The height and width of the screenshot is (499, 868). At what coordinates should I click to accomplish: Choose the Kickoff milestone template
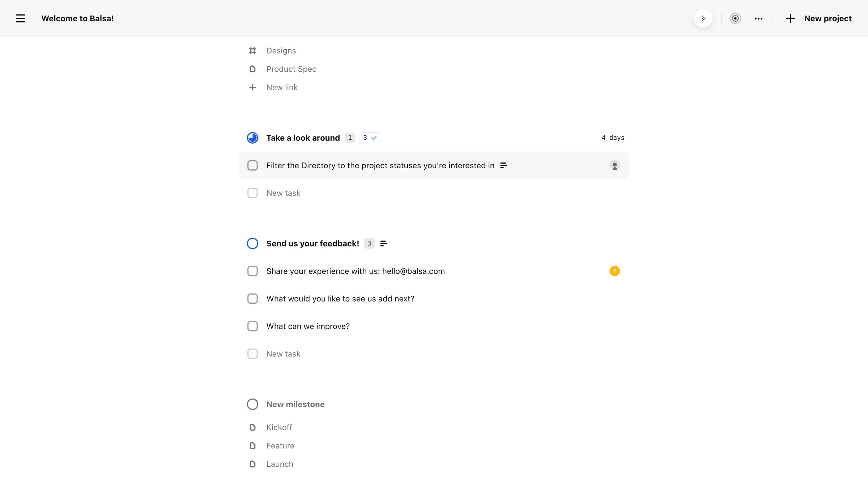tap(279, 427)
